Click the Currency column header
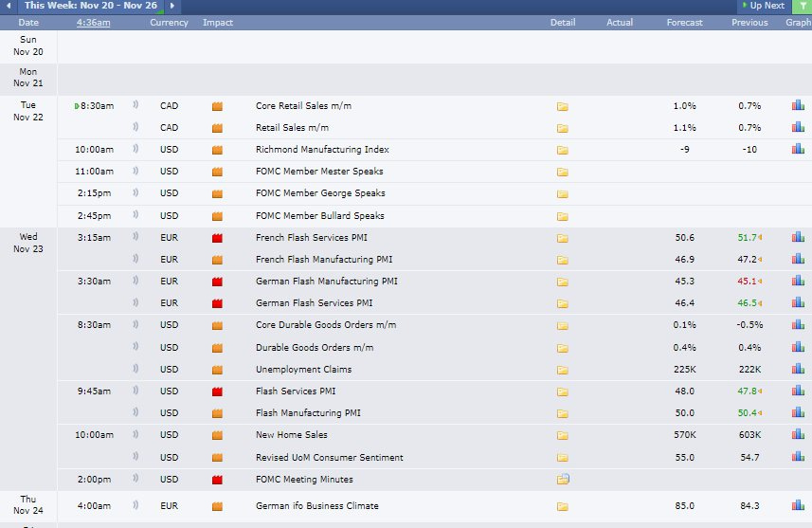 169,23
